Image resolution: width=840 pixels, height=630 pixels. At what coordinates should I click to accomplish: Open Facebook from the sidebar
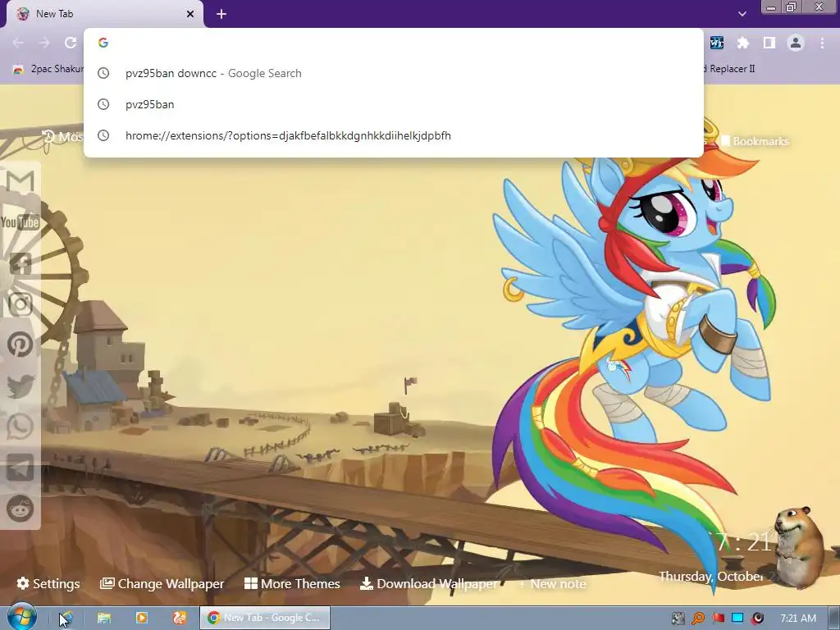click(x=21, y=263)
